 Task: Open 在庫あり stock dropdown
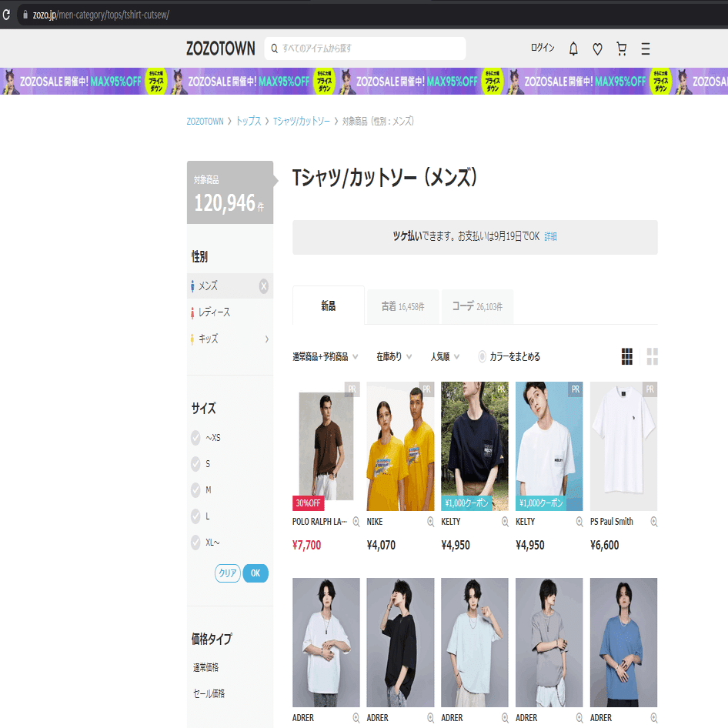(x=394, y=356)
